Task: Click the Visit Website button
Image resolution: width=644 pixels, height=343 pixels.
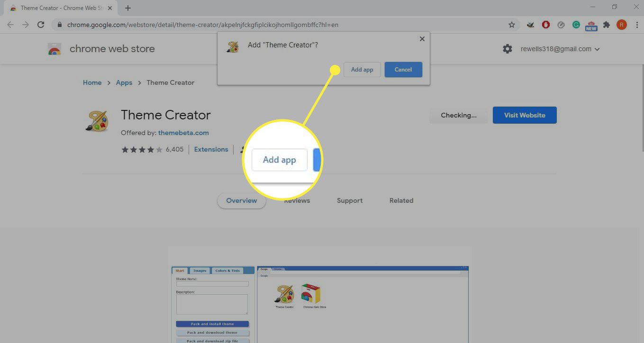Action: tap(525, 115)
